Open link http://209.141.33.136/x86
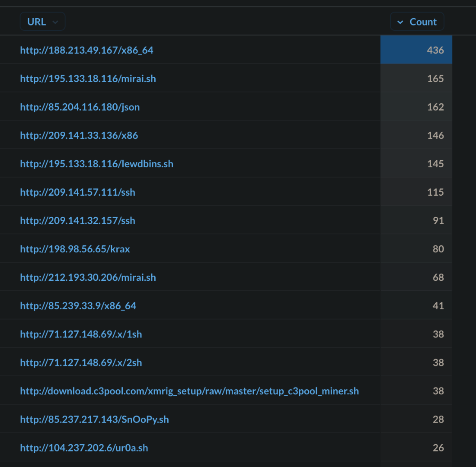The height and width of the screenshot is (467, 476). click(x=79, y=135)
